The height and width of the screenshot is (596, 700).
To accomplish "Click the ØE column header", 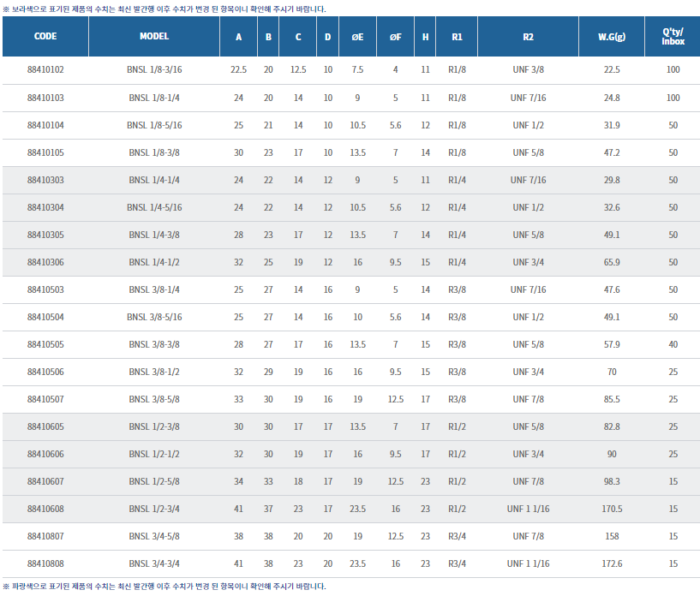I will 356,37.
